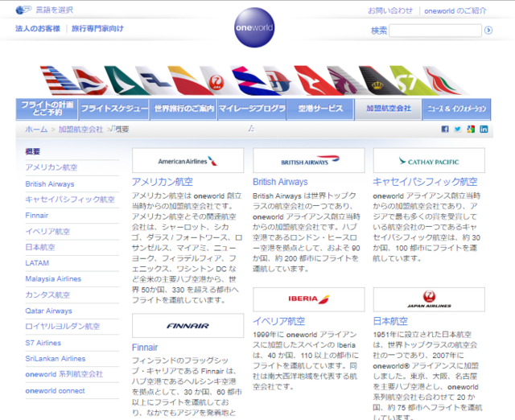Select the 加盟航空会社 menu tab

tap(388, 109)
